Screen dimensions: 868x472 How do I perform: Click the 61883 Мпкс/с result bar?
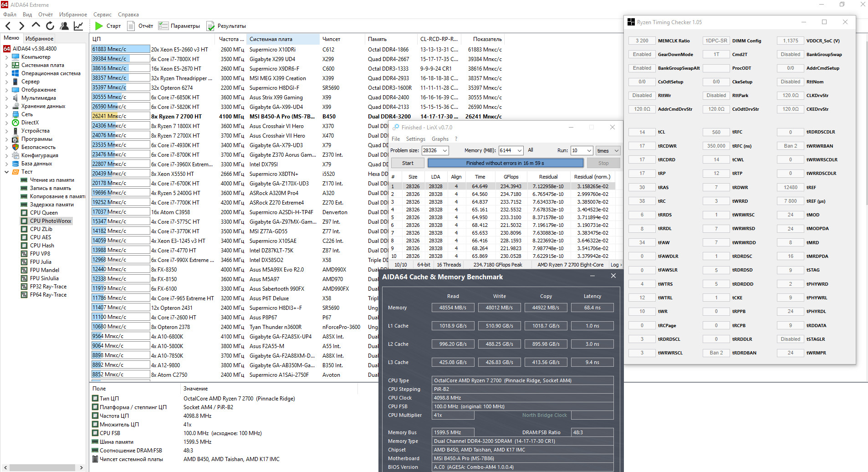pyautogui.click(x=121, y=49)
